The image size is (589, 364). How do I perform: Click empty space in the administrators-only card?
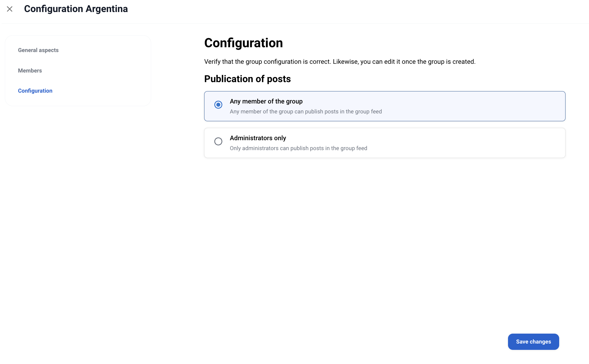click(467, 143)
